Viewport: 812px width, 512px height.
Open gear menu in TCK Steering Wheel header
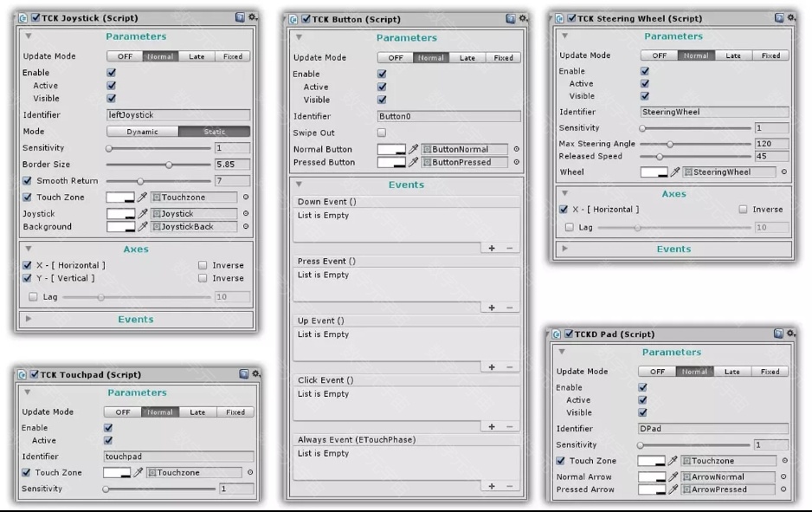(791, 17)
